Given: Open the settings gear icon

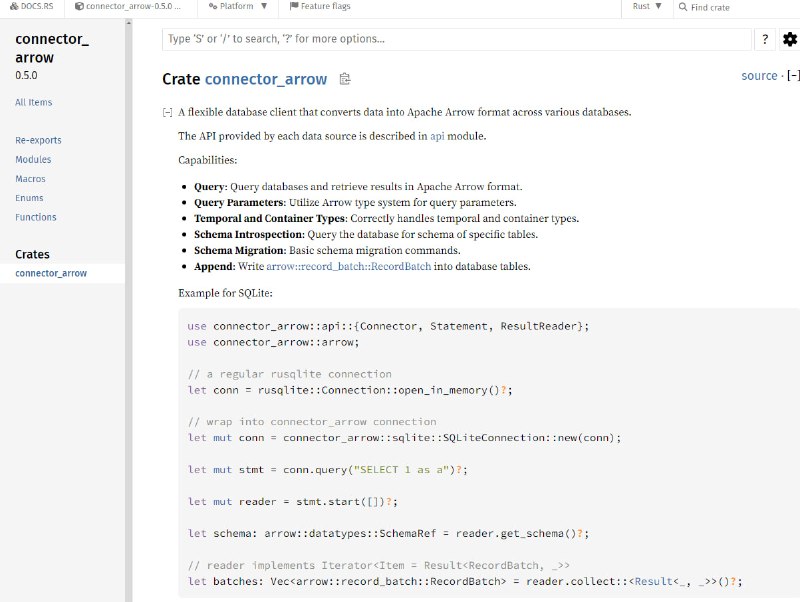Looking at the screenshot, I should pos(790,39).
